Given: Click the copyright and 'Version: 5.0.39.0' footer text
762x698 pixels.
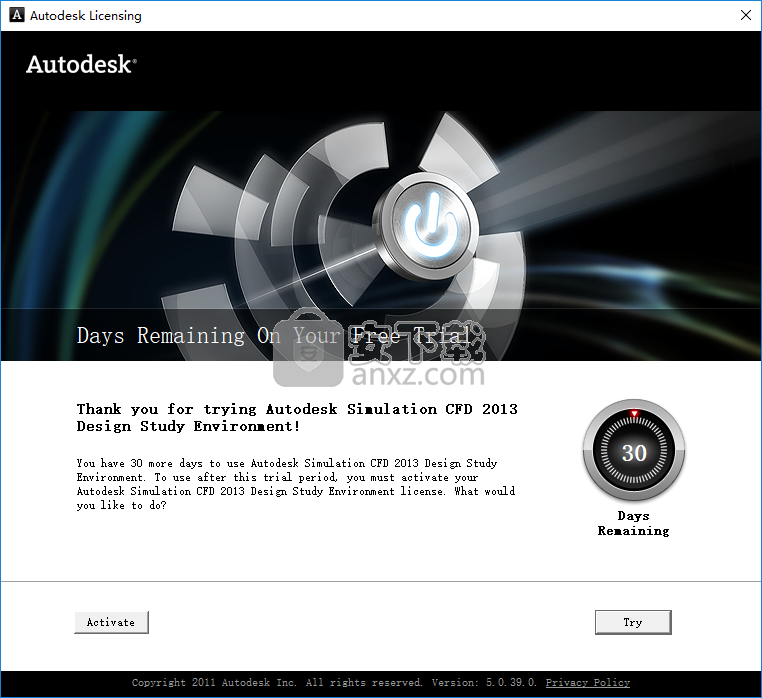Looking at the screenshot, I should click(x=334, y=682).
